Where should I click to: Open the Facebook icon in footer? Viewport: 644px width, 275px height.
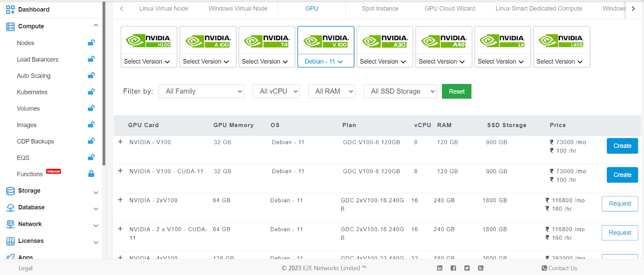[x=453, y=268]
